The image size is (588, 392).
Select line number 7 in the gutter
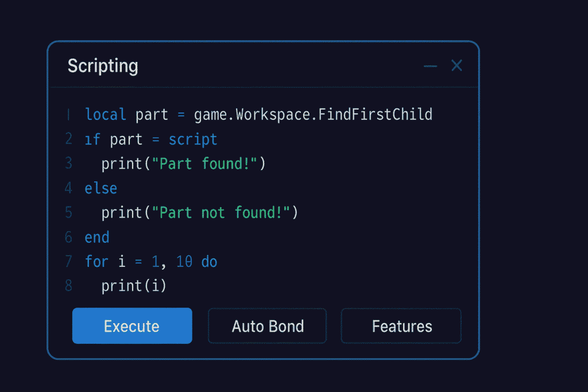[69, 262]
